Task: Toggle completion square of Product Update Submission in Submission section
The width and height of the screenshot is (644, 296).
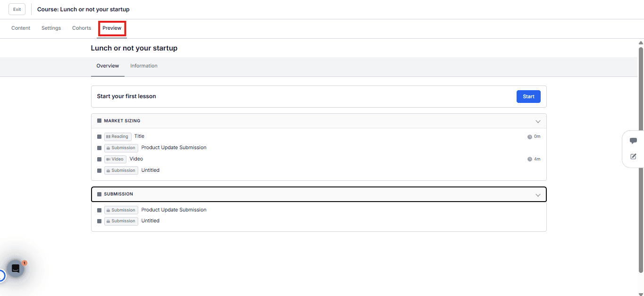Action: coord(99,210)
